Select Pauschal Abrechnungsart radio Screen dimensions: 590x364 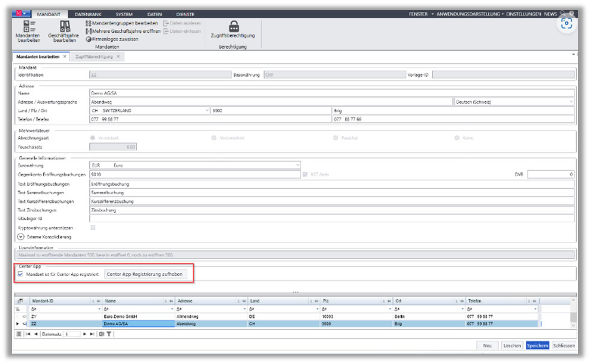(x=335, y=138)
